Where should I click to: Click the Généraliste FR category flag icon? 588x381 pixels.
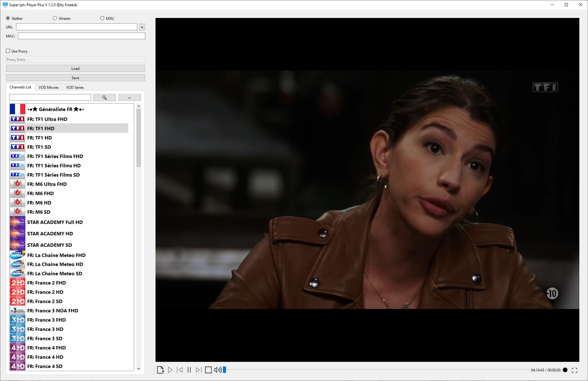click(18, 109)
